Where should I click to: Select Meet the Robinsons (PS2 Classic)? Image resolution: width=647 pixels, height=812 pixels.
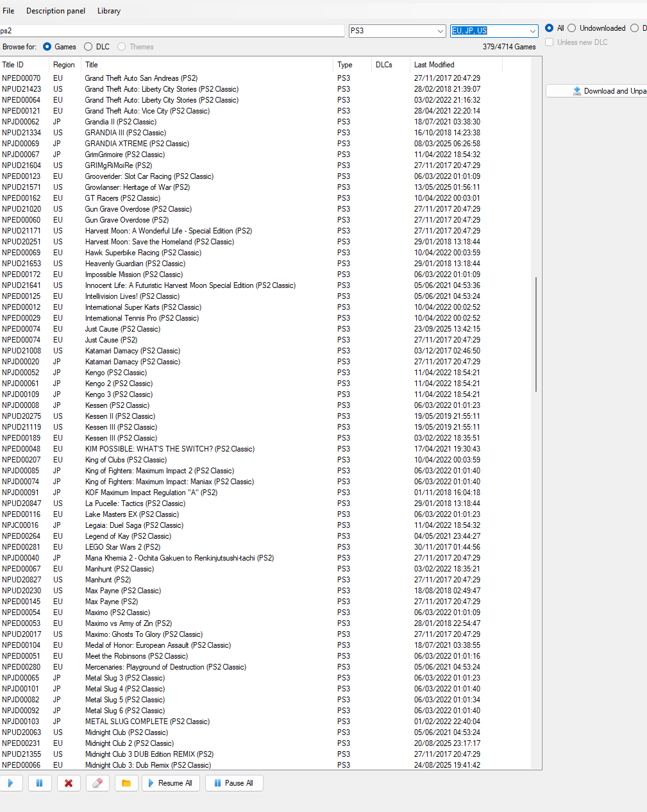(266, 656)
